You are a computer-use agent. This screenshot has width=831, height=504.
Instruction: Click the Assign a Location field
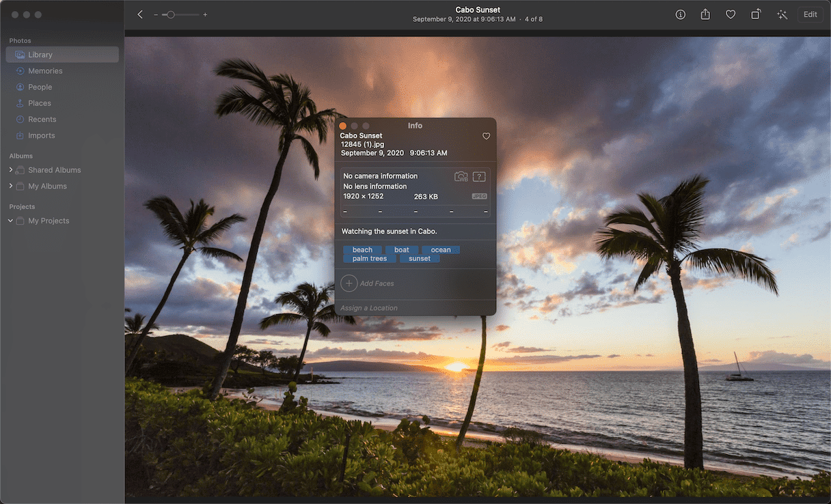(x=369, y=308)
